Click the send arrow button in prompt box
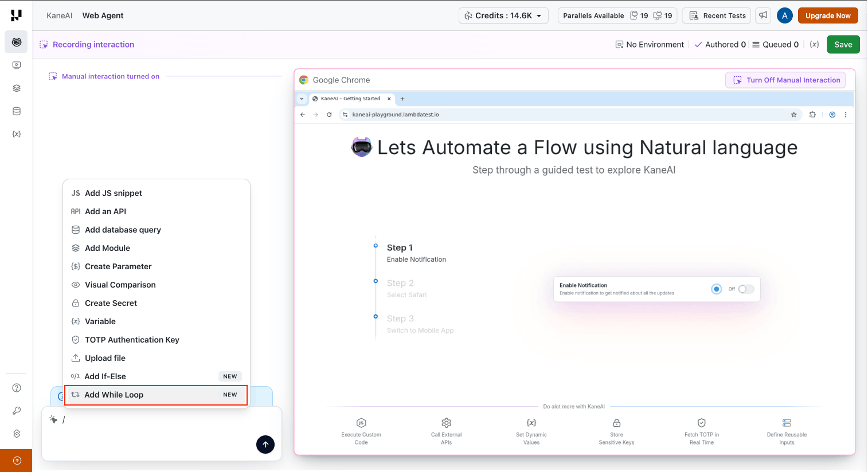Screen dimensions: 868x472 pyautogui.click(x=265, y=445)
